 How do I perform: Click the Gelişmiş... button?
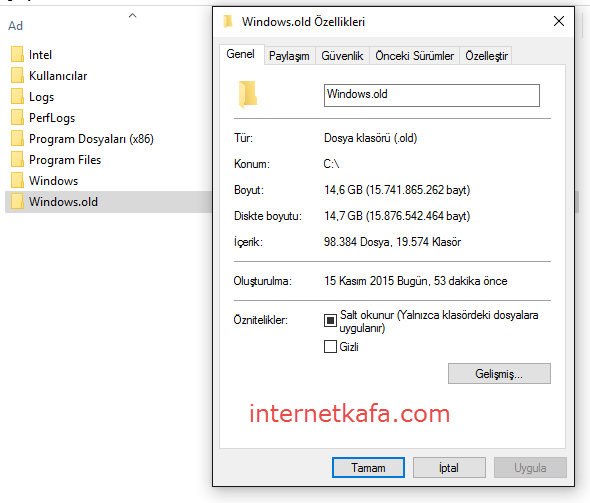pyautogui.click(x=499, y=374)
